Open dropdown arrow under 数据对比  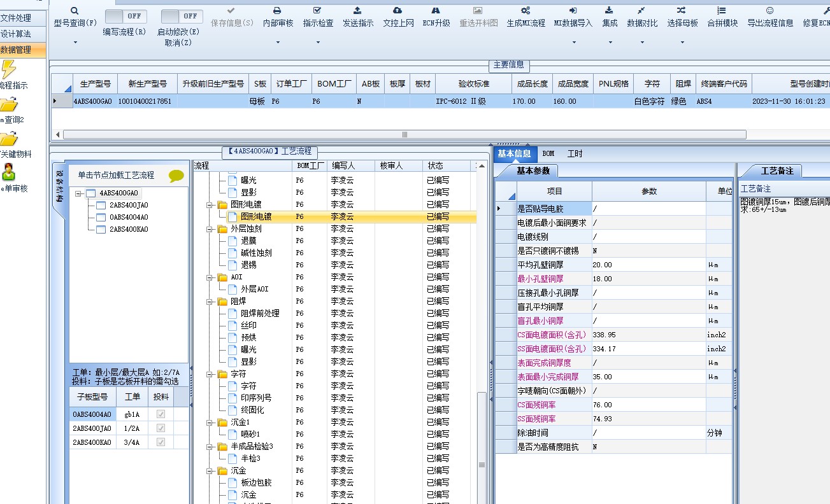pyautogui.click(x=642, y=43)
